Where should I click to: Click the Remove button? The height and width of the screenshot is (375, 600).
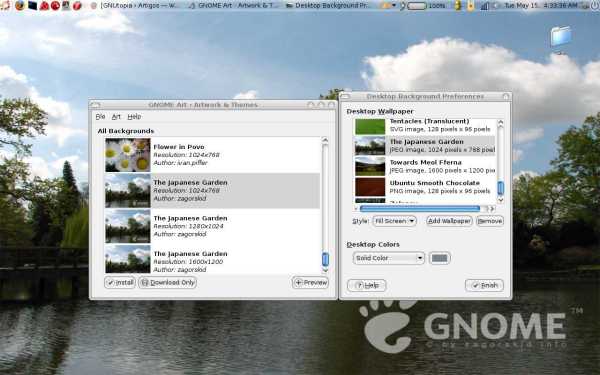(489, 221)
